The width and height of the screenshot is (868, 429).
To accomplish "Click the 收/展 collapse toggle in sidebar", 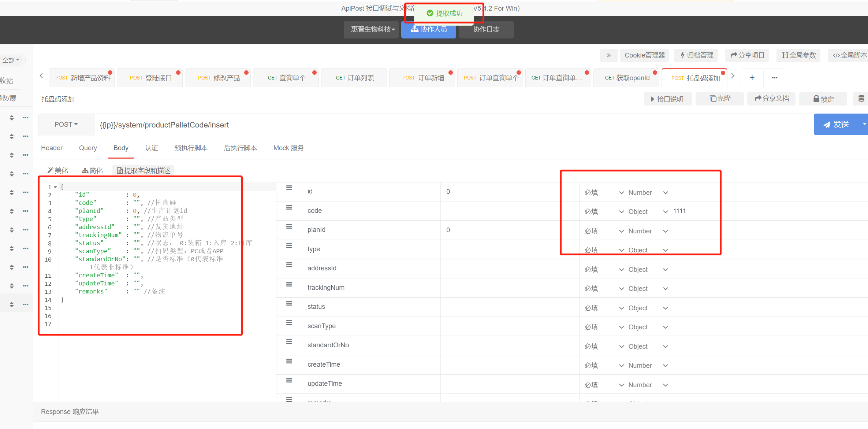I will click(8, 98).
